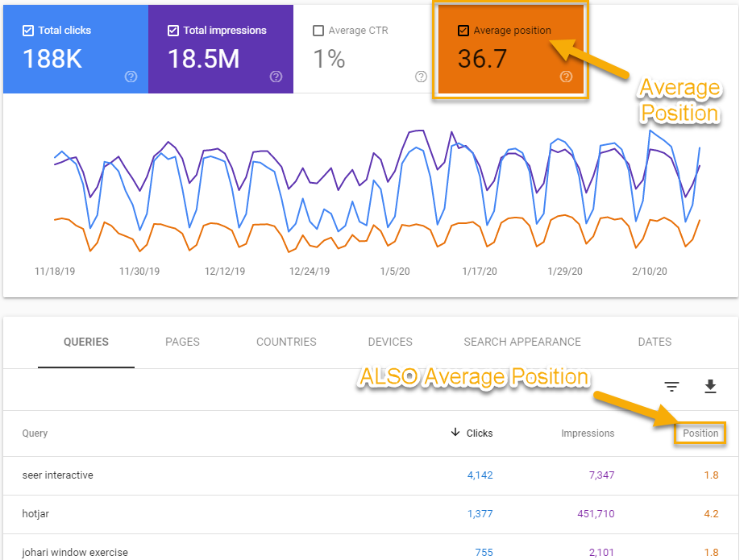Open the Devices tab

coord(390,342)
